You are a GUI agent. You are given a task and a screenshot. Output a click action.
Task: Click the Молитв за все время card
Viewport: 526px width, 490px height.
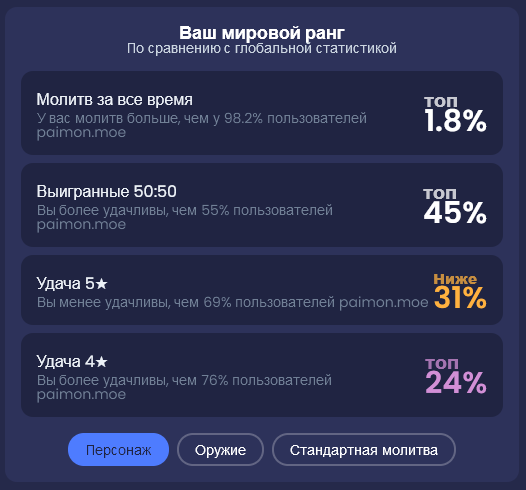pyautogui.click(x=262, y=113)
